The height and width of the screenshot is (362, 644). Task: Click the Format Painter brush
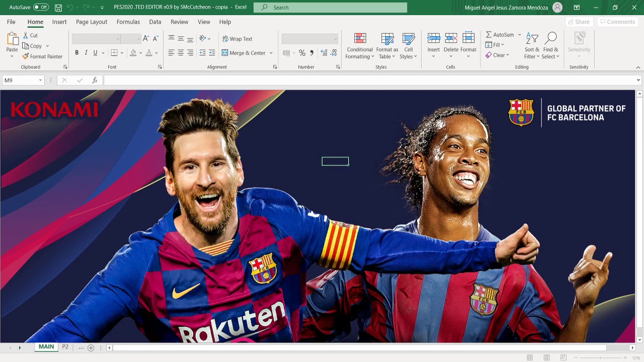(x=42, y=56)
